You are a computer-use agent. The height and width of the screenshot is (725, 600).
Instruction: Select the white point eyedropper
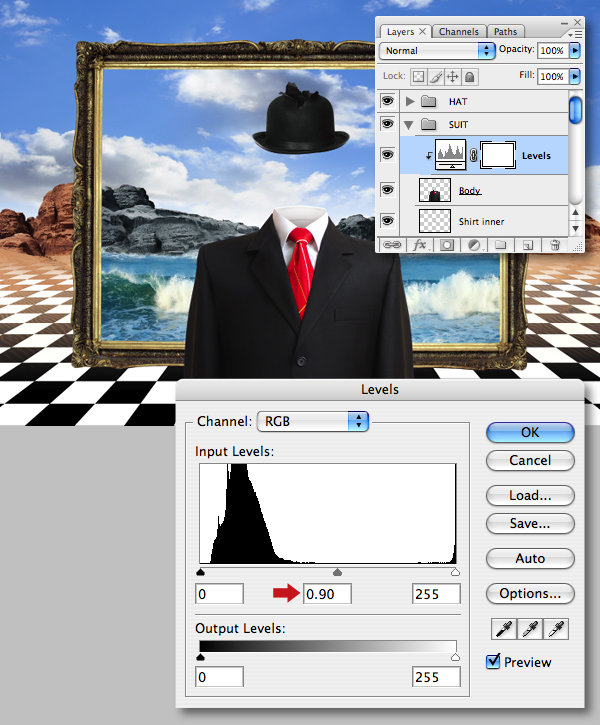(x=556, y=629)
